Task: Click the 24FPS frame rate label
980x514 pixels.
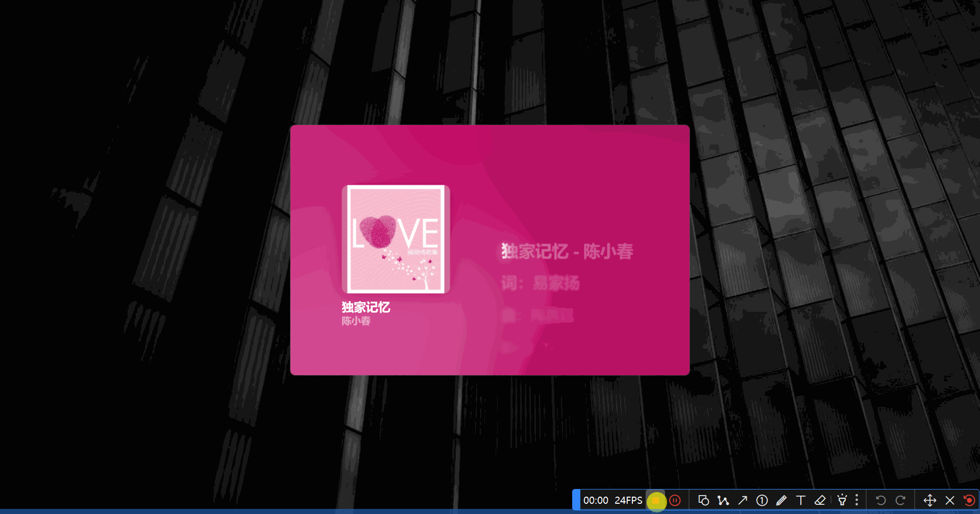Action: coord(628,500)
